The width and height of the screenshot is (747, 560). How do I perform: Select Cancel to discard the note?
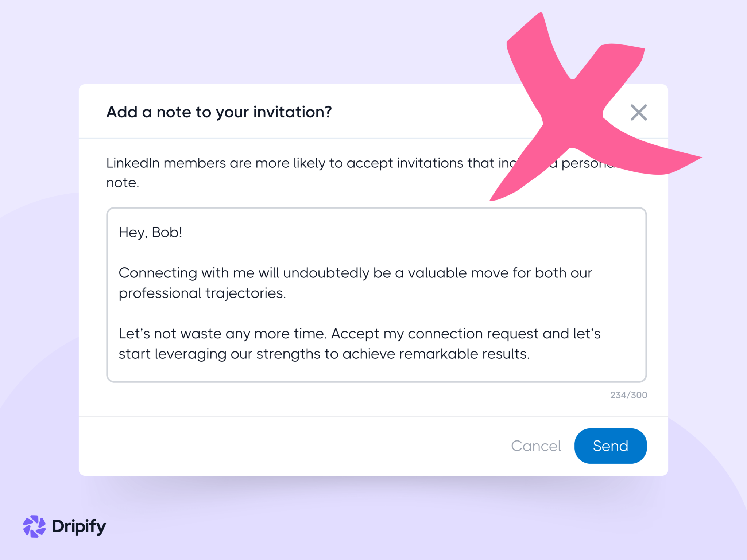(536, 446)
